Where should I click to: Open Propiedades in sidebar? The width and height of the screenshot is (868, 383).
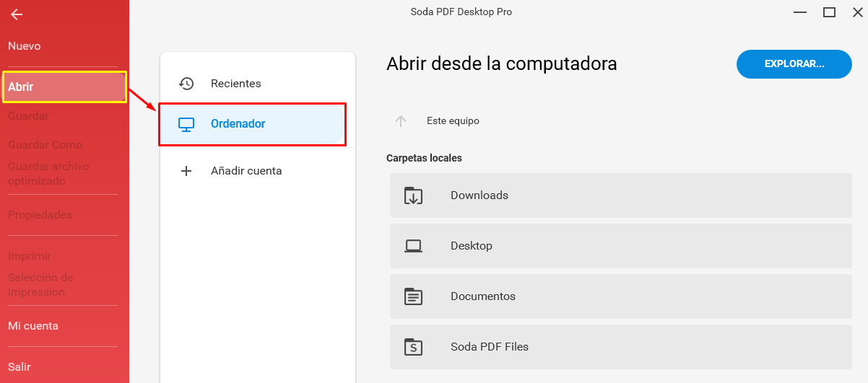(x=40, y=215)
